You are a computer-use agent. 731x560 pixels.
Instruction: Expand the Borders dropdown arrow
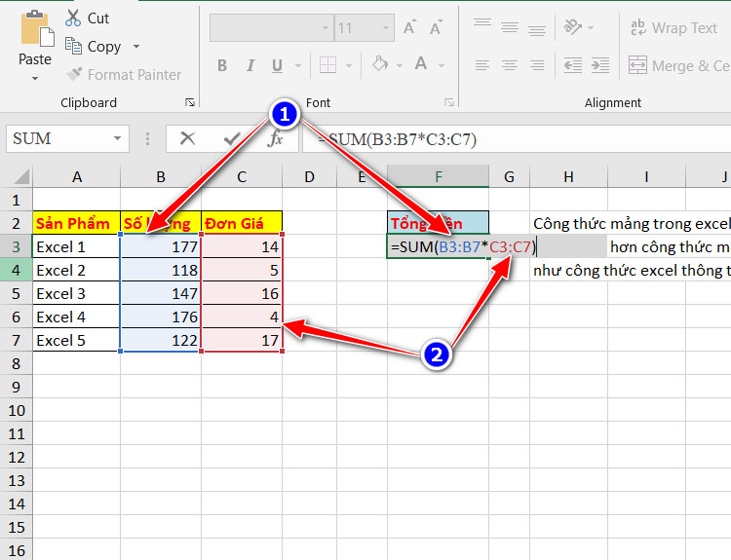click(349, 65)
